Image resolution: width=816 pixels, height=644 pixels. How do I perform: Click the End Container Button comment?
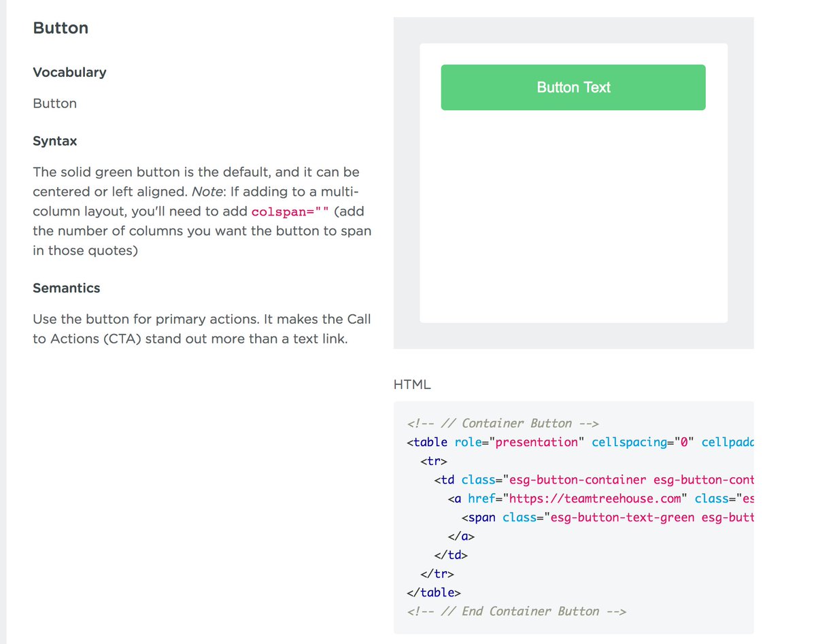516,611
